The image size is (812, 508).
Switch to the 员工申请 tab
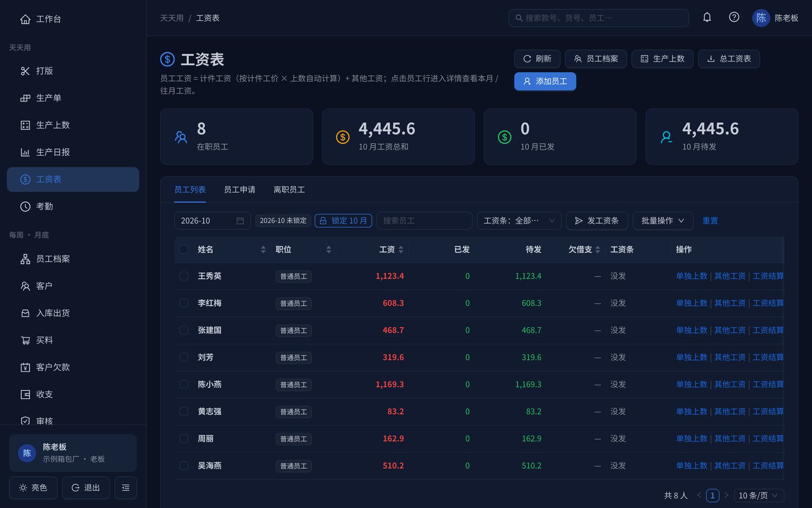pos(240,189)
